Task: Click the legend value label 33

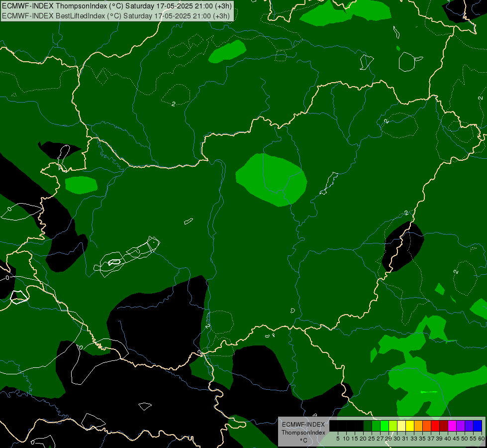Action: click(414, 439)
